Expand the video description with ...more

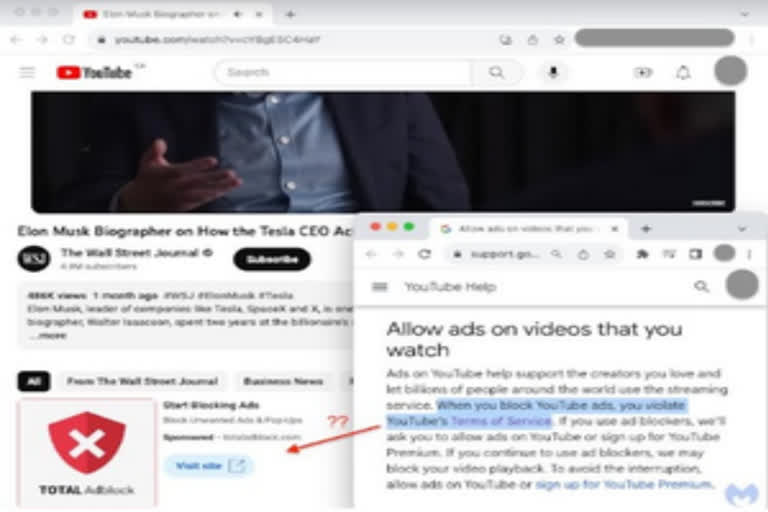pyautogui.click(x=48, y=336)
